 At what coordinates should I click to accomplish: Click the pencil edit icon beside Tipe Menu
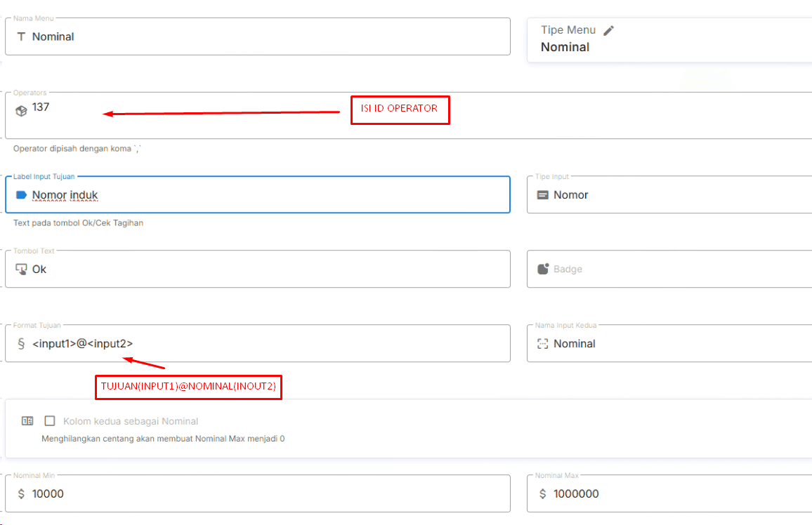point(608,30)
